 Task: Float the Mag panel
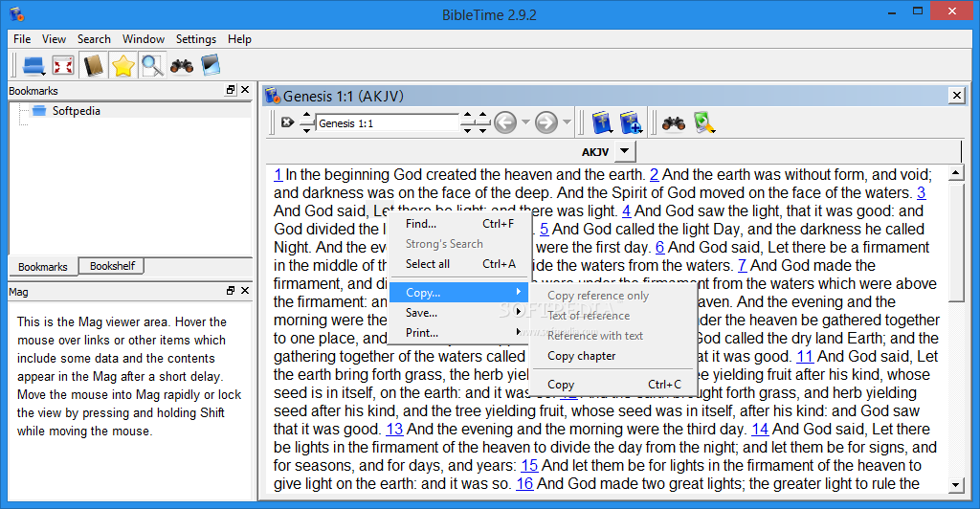(231, 291)
